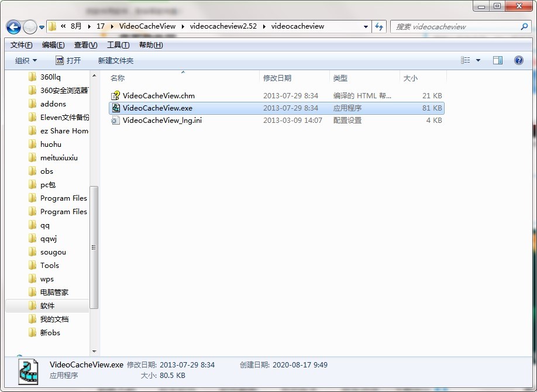
Task: Expand the arrow after 17 breadcrumb
Action: coord(112,26)
